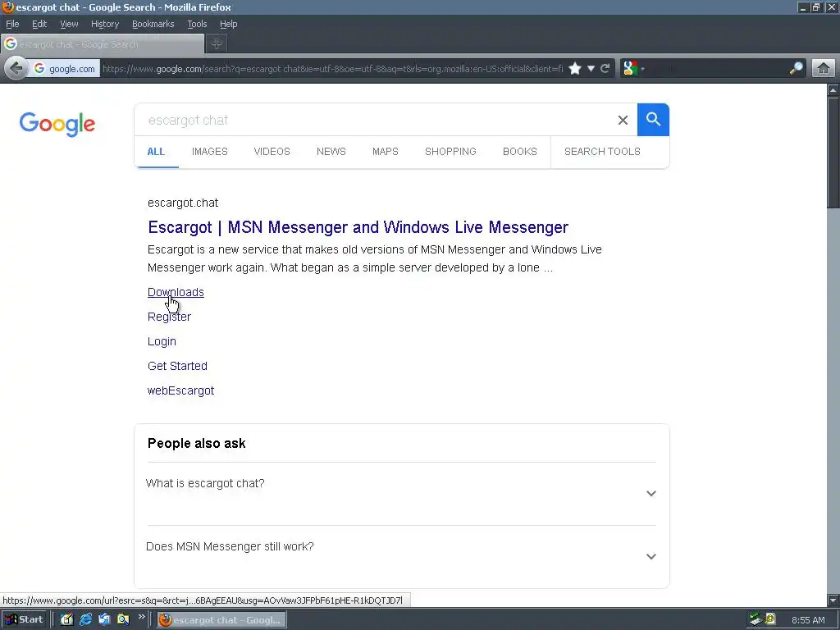Go to the Firefox home page button
Viewport: 840px width, 630px height.
[x=824, y=69]
